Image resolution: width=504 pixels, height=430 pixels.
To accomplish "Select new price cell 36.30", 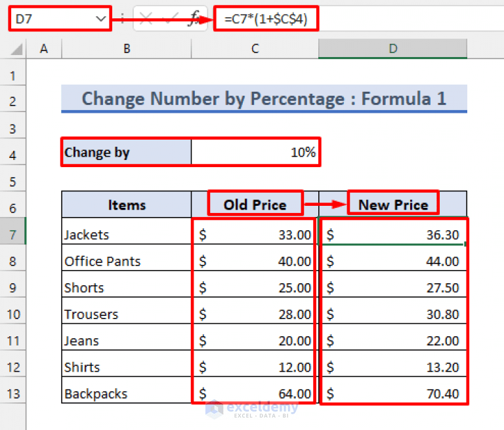I will coord(393,231).
